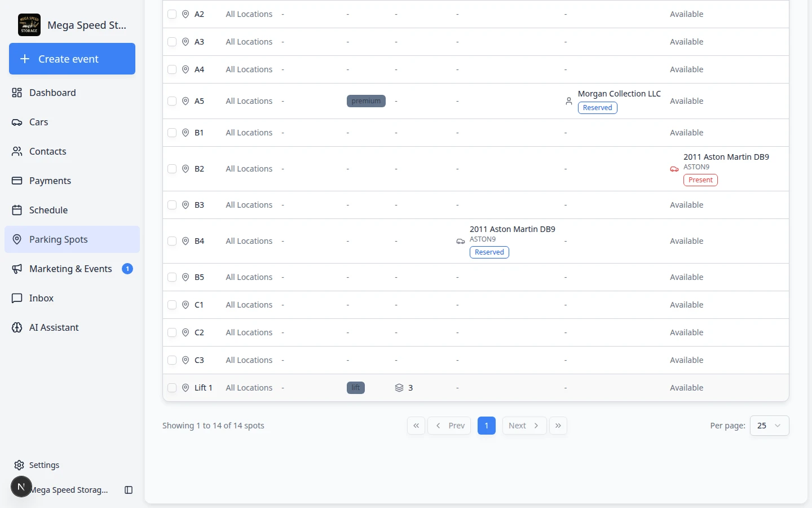Select the B2 row checkbox
This screenshot has height=508, width=812.
[x=172, y=169]
